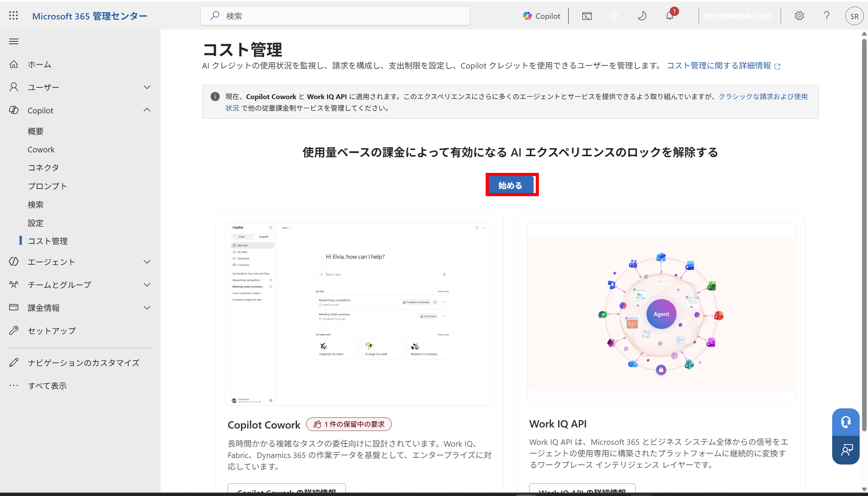Open Copilot from the top bar
The image size is (868, 496).
pyautogui.click(x=541, y=16)
